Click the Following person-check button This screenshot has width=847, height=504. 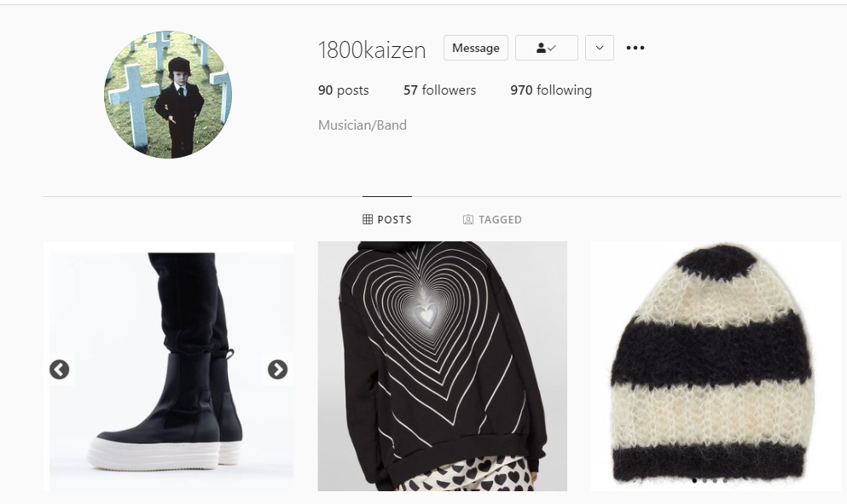(546, 48)
